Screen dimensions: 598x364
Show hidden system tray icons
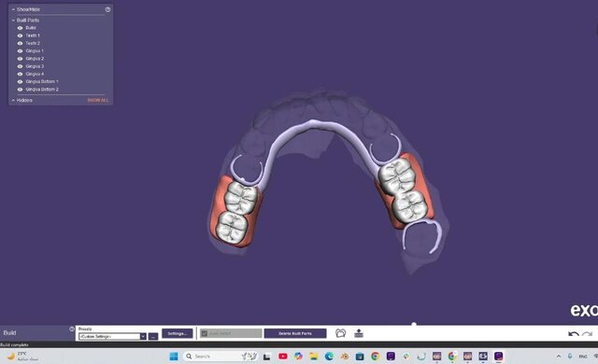tap(559, 357)
